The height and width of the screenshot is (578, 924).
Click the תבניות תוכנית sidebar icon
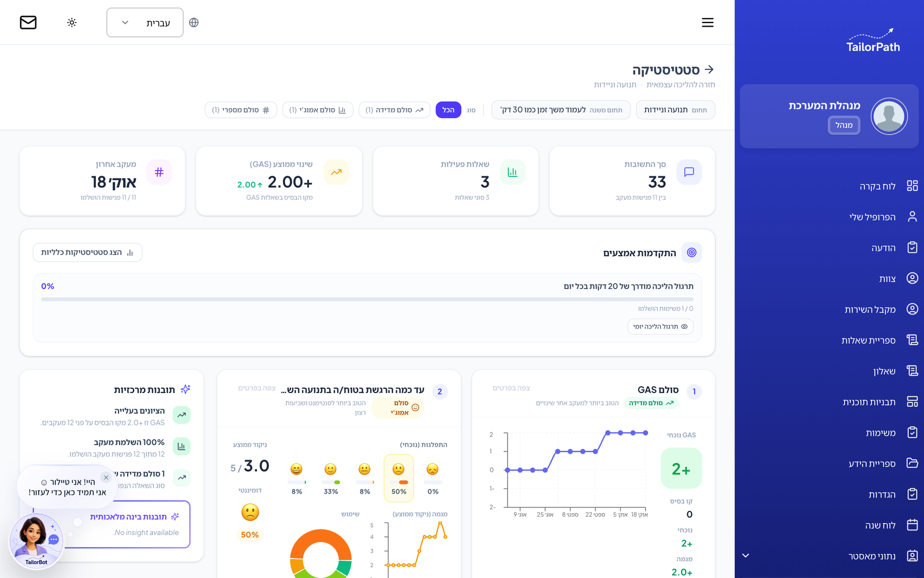tap(912, 402)
